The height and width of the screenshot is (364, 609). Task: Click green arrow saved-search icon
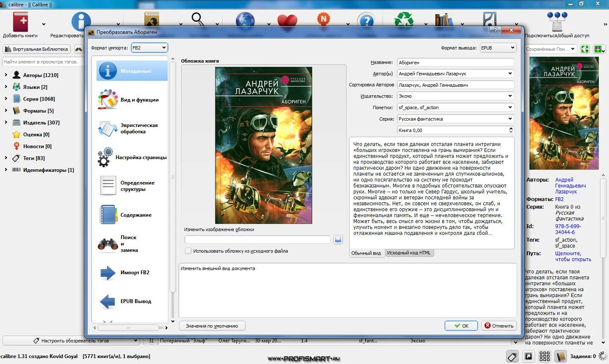pyautogui.click(x=585, y=49)
